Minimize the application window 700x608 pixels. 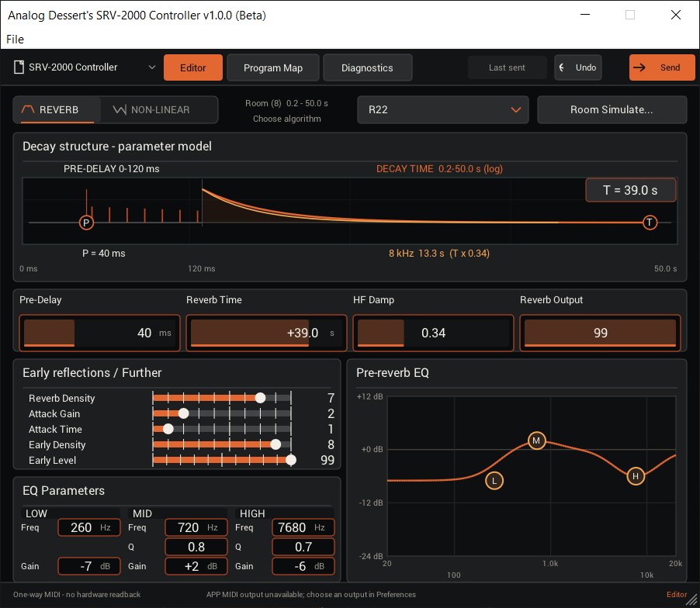(x=585, y=15)
